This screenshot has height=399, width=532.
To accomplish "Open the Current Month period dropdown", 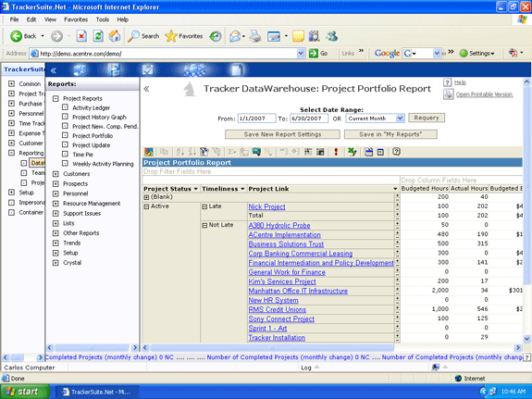I will point(400,118).
